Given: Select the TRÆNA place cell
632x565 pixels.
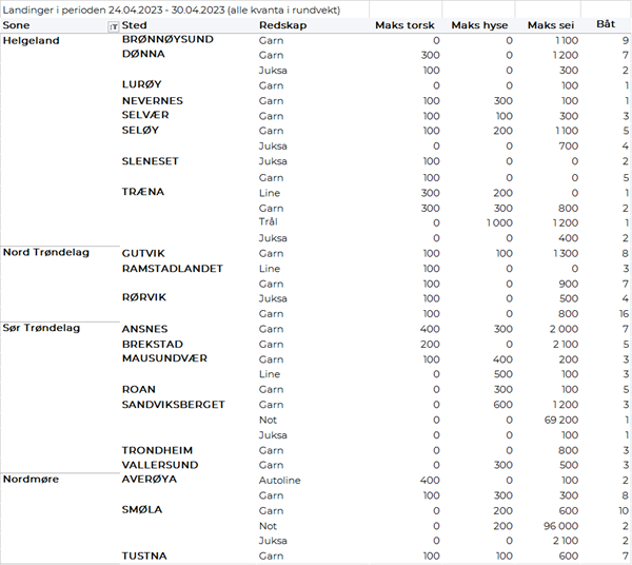Looking at the screenshot, I should [x=143, y=192].
